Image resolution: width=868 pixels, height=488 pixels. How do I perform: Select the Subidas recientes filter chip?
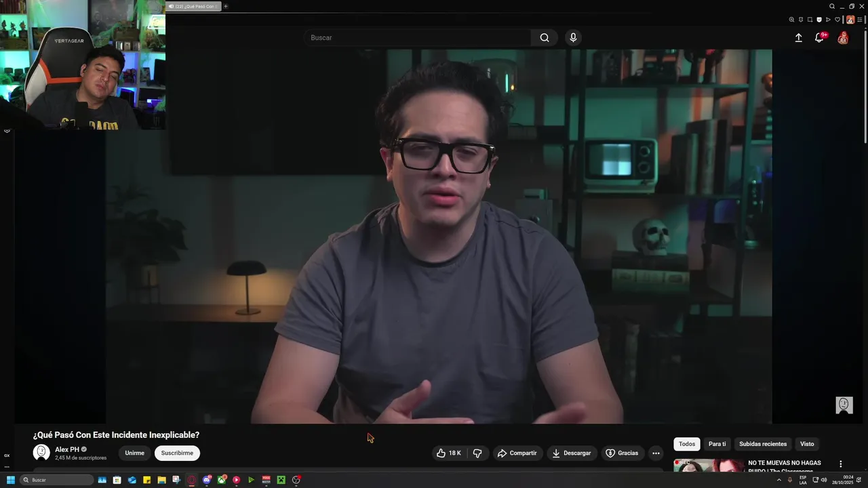(763, 444)
